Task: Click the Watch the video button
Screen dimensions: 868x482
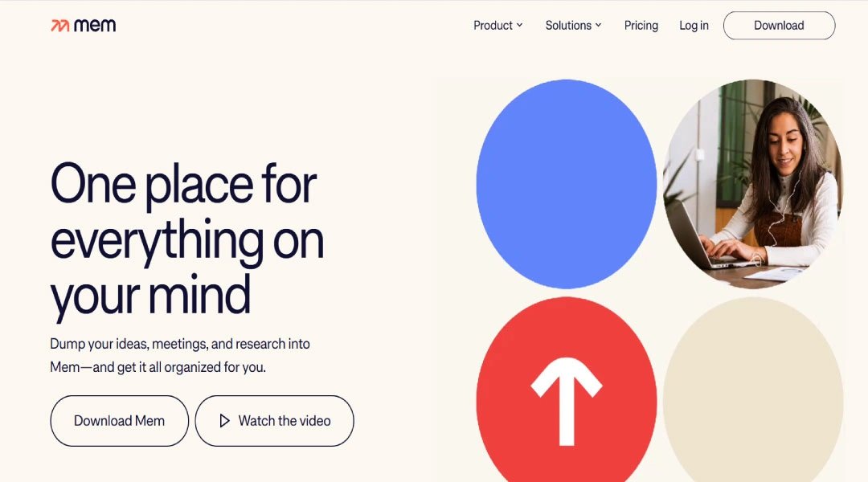Action: point(275,421)
